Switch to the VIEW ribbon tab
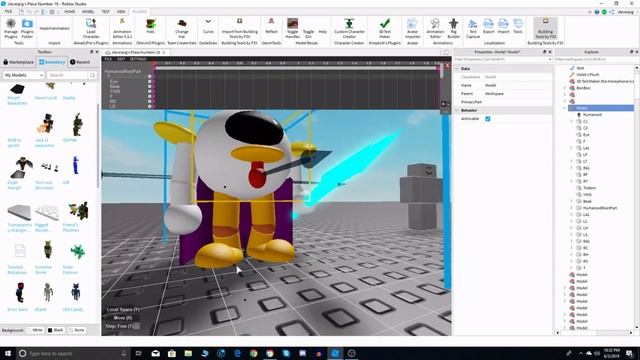 121,11
